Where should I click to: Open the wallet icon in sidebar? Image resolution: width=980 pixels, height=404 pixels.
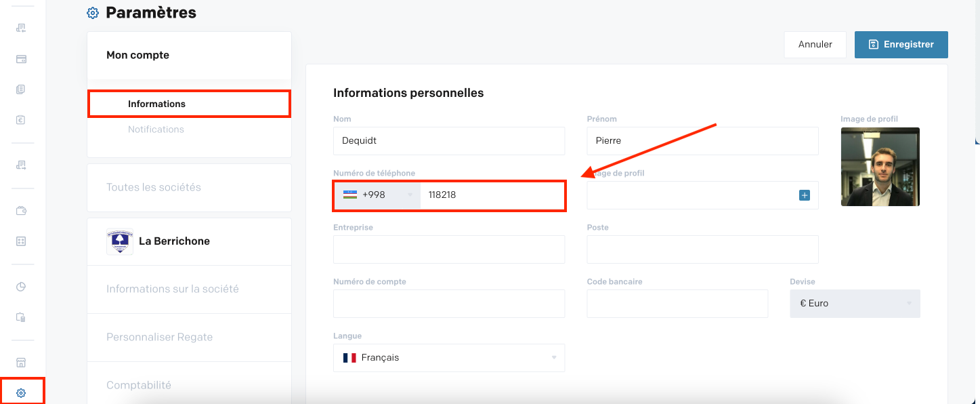pos(21,211)
